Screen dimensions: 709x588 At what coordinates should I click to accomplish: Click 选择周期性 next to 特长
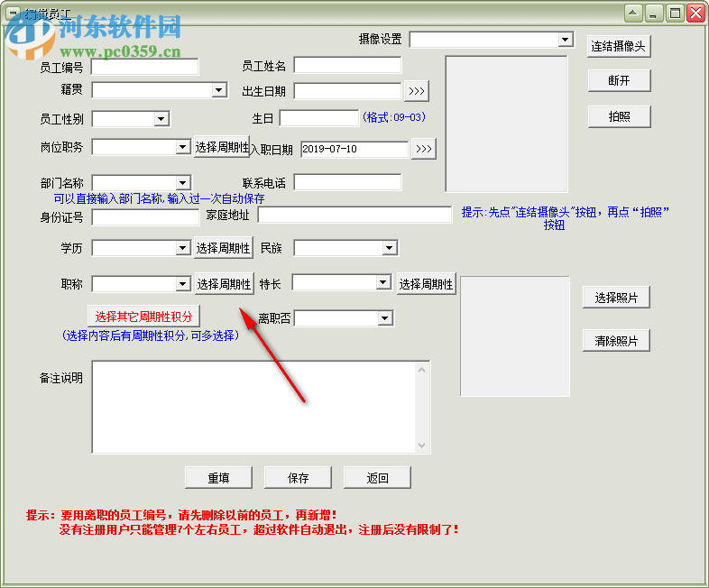coord(426,284)
